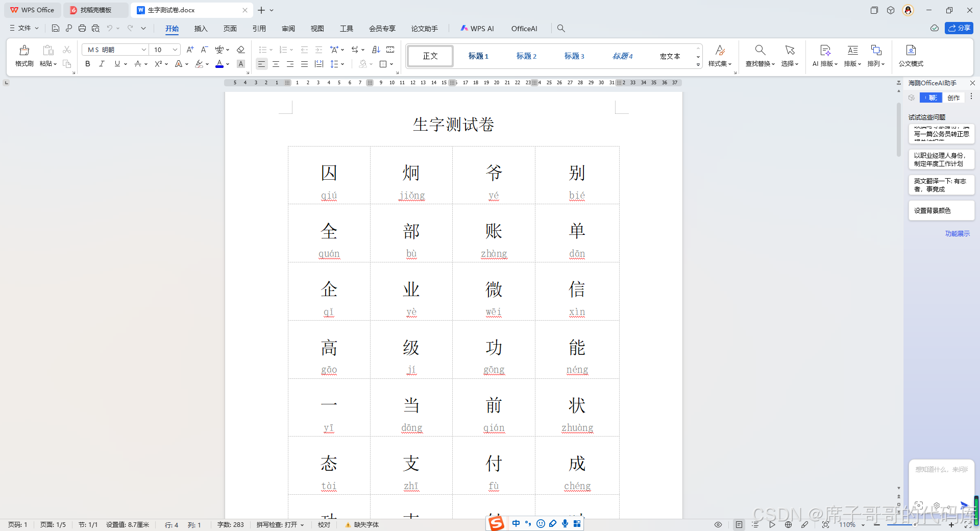The image size is (980, 531).
Task: Click the 功能展示 link
Action: click(957, 233)
